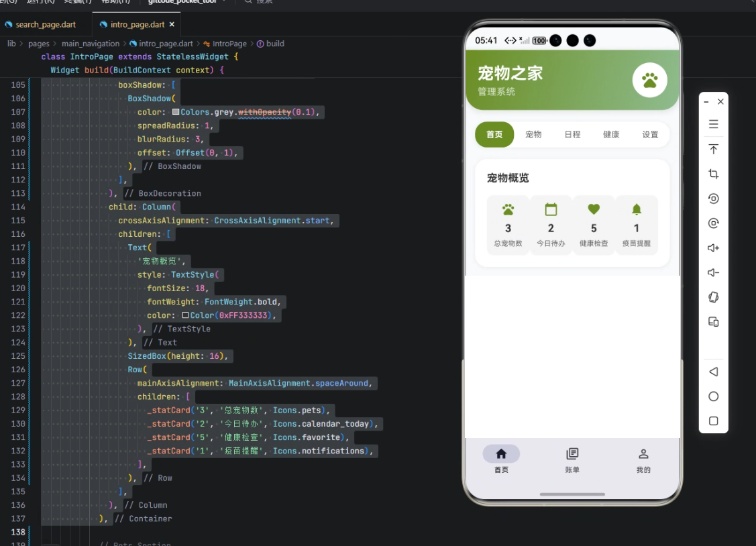The image size is (756, 546).
Task: Close the intro_page.dart editor tab
Action: [172, 24]
